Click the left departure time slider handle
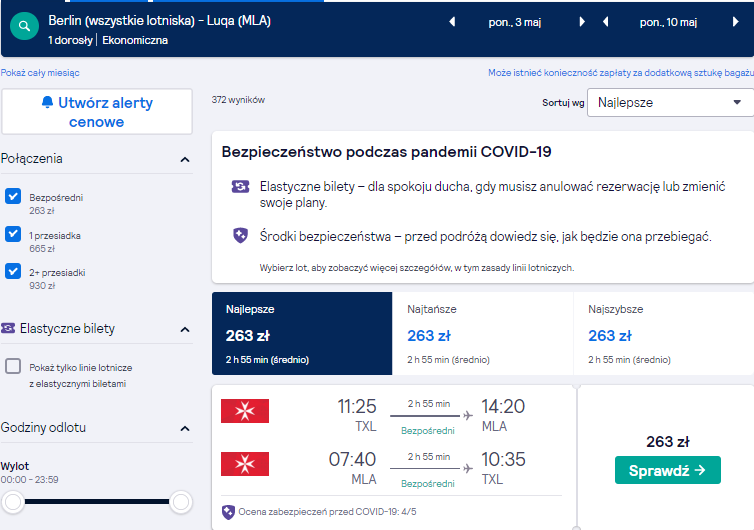The image size is (754, 530). click(x=13, y=502)
